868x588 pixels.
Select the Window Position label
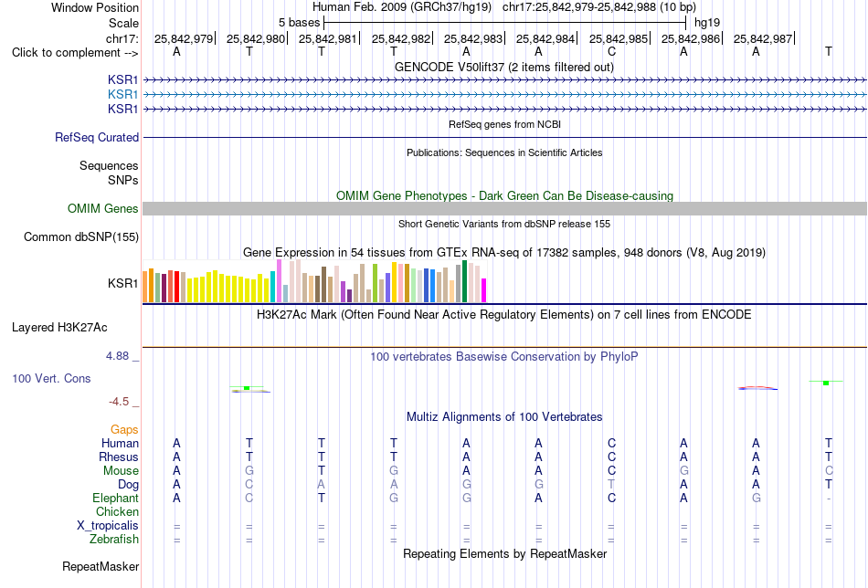coord(95,7)
